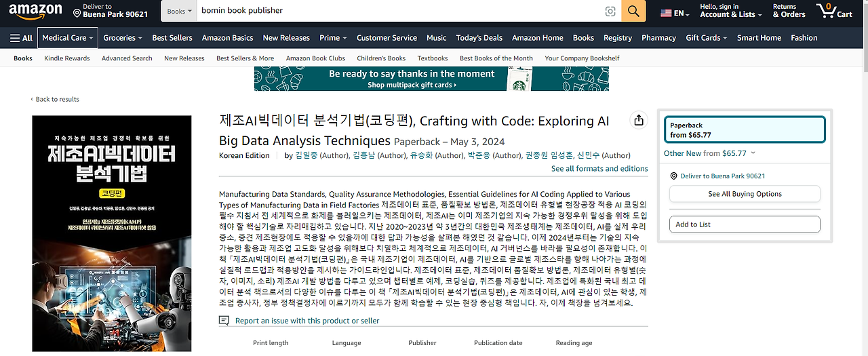This screenshot has height=356, width=868.
Task: Open Fashion nav item
Action: pos(804,38)
